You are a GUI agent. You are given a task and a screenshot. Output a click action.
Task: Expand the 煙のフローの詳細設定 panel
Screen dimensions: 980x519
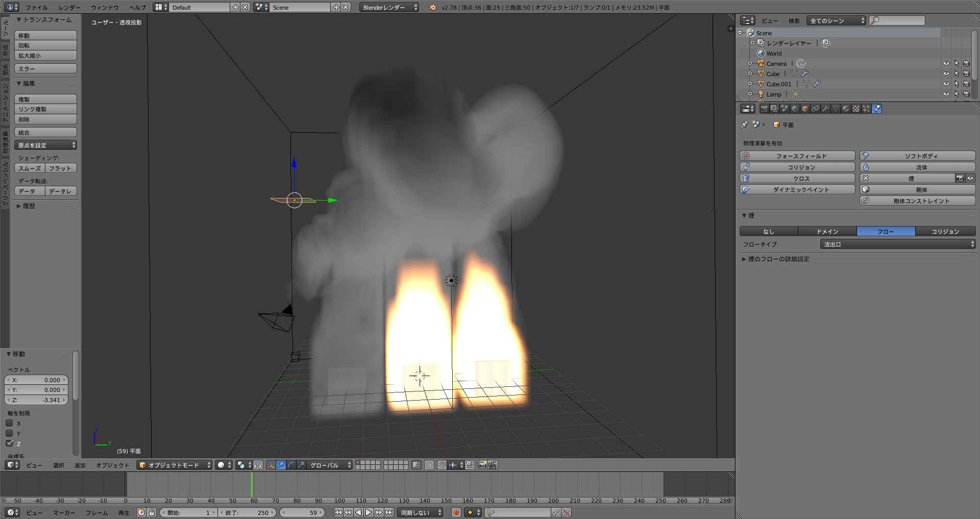778,259
